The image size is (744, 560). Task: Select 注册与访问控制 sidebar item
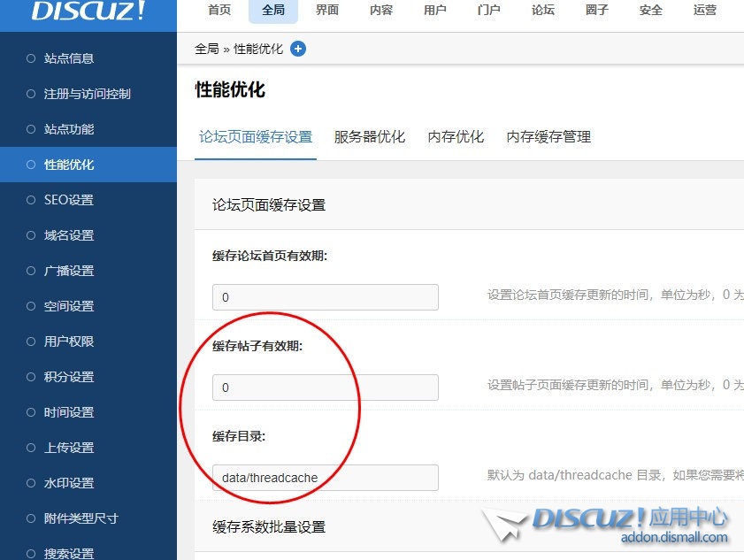pyautogui.click(x=87, y=94)
